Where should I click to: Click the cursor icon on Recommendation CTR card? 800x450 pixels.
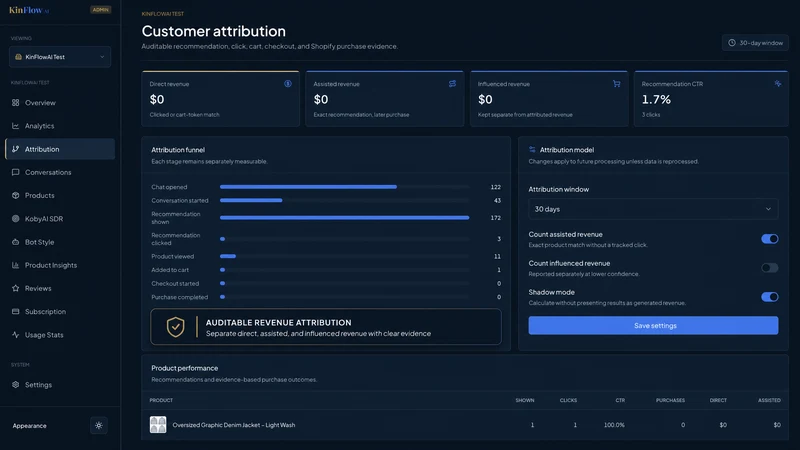778,84
